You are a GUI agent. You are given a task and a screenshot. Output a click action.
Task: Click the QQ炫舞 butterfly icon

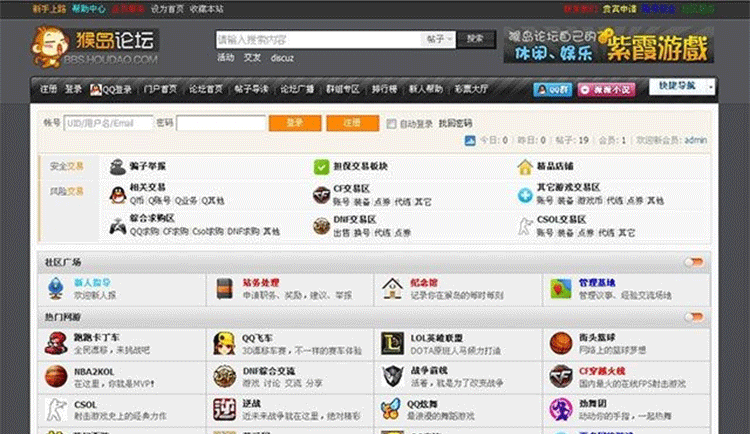[390, 410]
